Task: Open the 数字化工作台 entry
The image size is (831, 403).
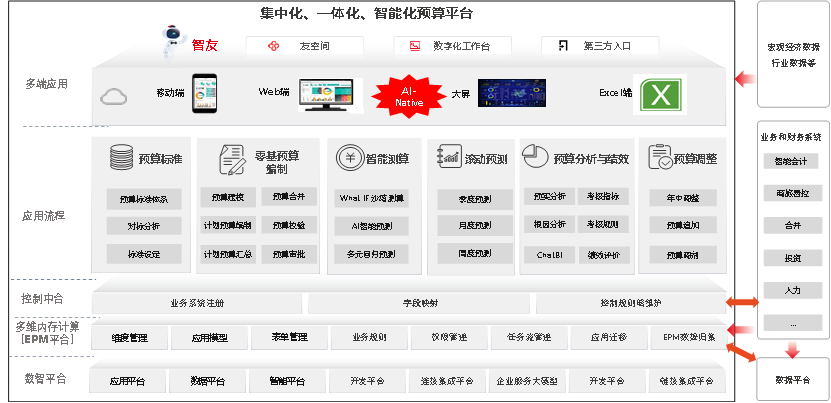Action: [453, 46]
